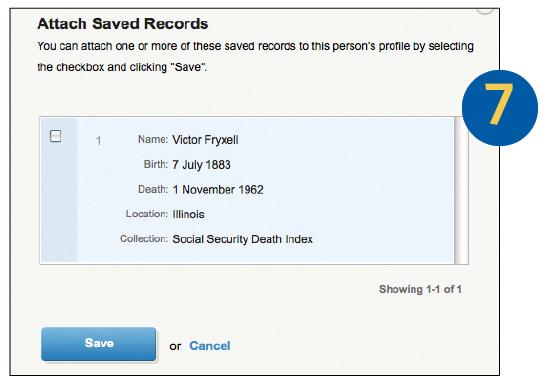Click the Birth: field label
550x384 pixels.
(156, 164)
